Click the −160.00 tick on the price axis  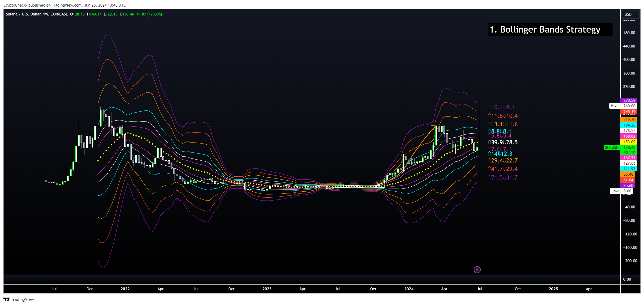tap(630, 248)
